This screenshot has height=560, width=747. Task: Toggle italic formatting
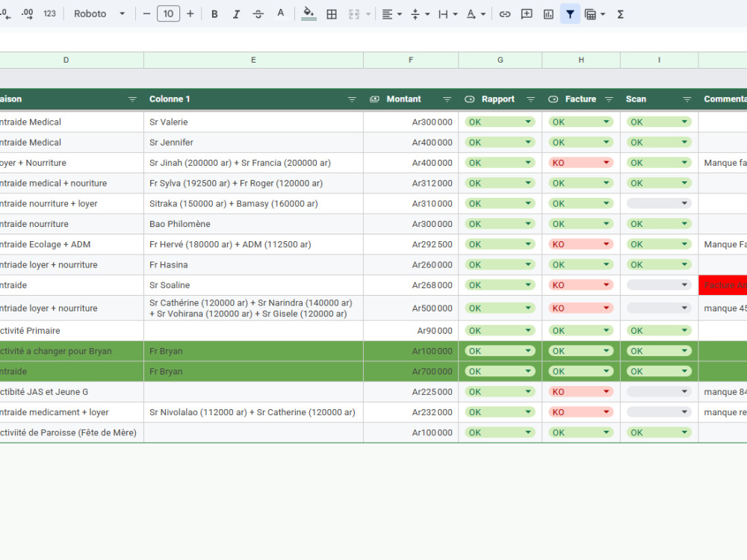(236, 14)
